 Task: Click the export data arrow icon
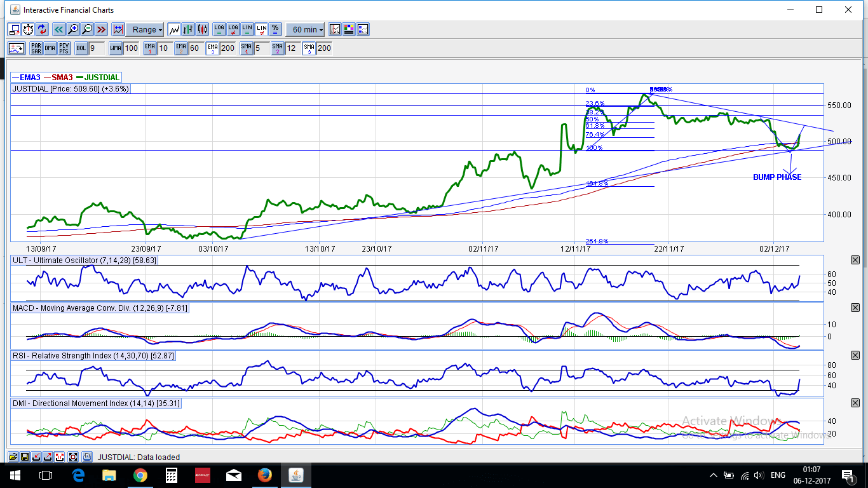pos(48,457)
